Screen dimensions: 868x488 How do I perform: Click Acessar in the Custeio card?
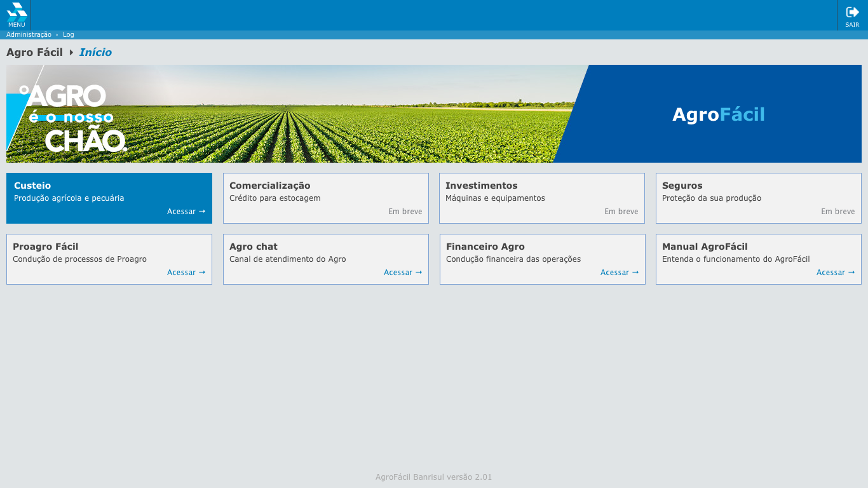pos(186,212)
